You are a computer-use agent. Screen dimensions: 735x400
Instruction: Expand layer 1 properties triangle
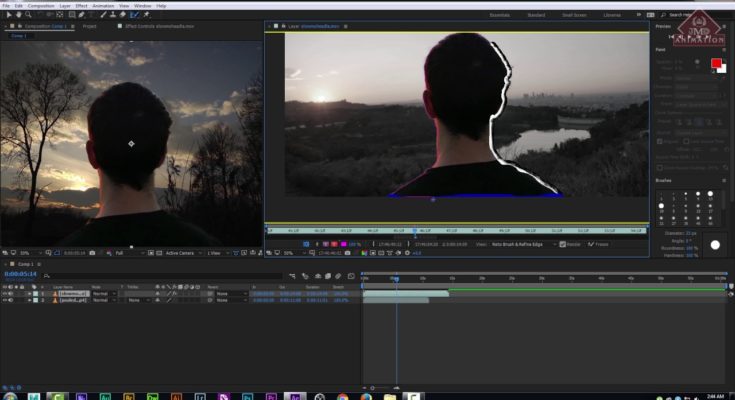click(x=30, y=294)
